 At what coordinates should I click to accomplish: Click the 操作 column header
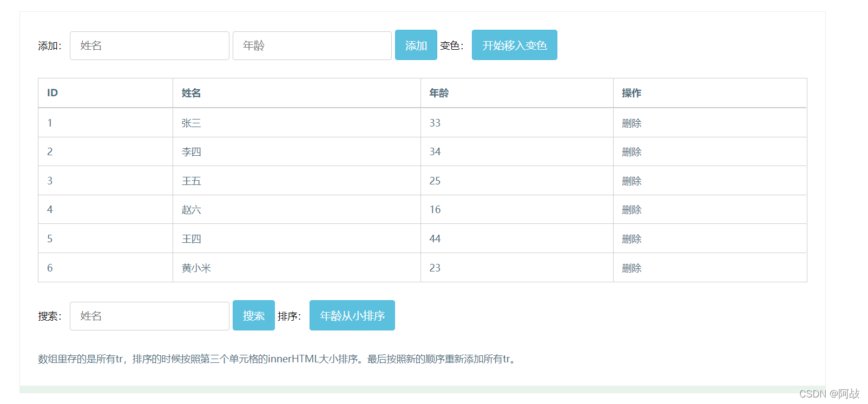(710, 93)
